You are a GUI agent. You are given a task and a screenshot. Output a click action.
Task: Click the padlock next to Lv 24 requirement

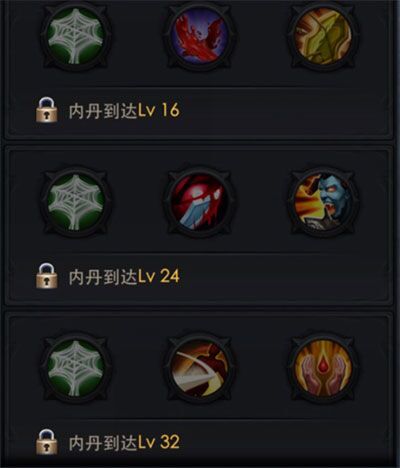46,276
